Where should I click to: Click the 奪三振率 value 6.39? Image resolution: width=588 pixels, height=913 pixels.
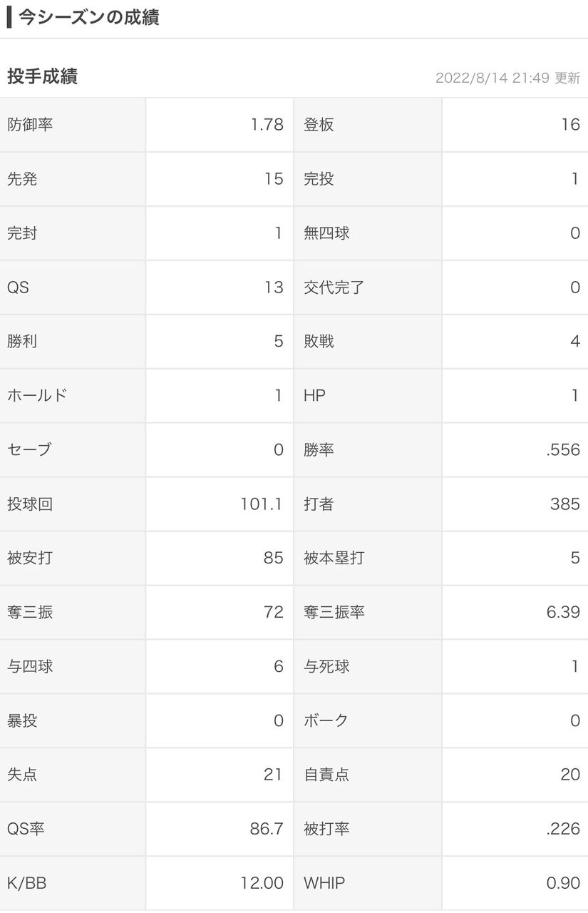pos(563,613)
